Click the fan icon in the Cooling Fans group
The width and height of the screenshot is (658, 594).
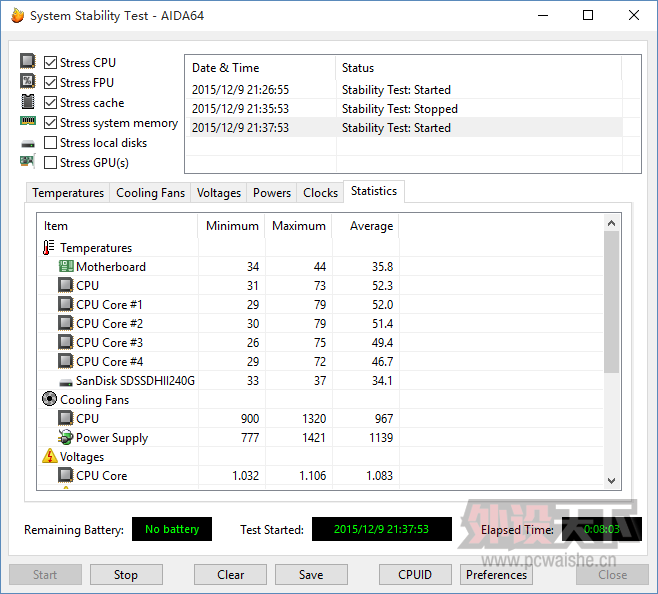pos(49,399)
